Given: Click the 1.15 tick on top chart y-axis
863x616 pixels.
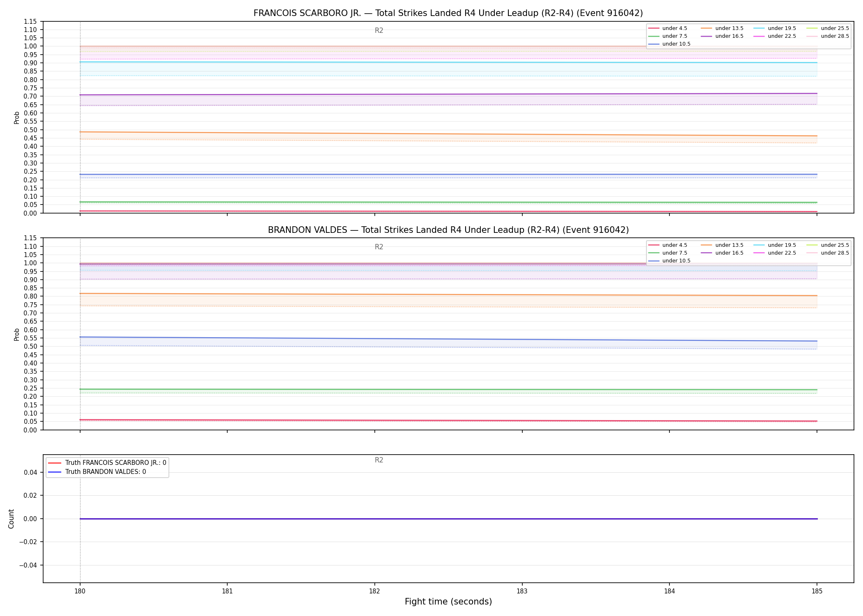Looking at the screenshot, I should [x=30, y=21].
